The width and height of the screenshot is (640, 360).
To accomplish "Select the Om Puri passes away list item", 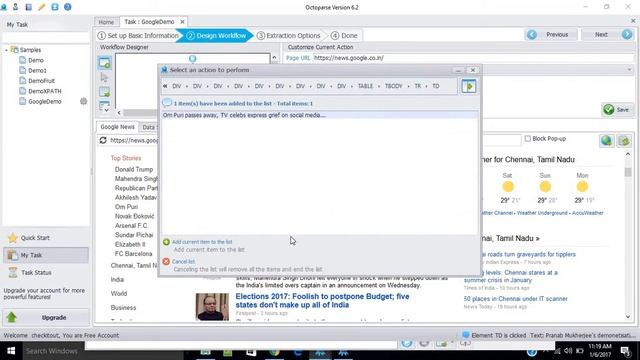I will pos(320,115).
